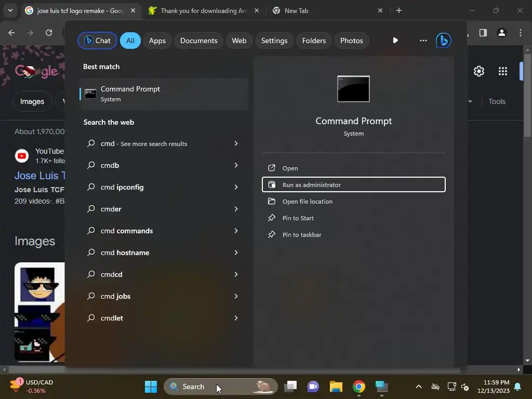This screenshot has height=399, width=532.
Task: Choose Run as administrator
Action: [353, 184]
